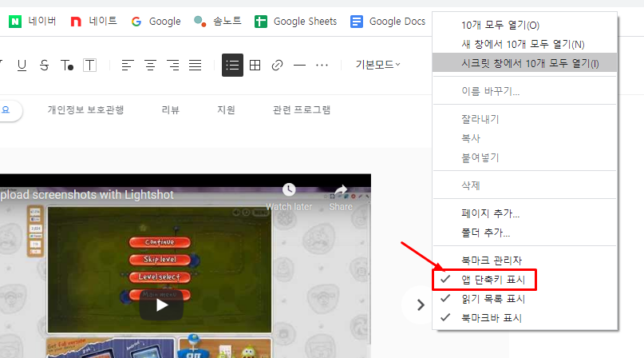
Task: Align text right
Action: [173, 65]
